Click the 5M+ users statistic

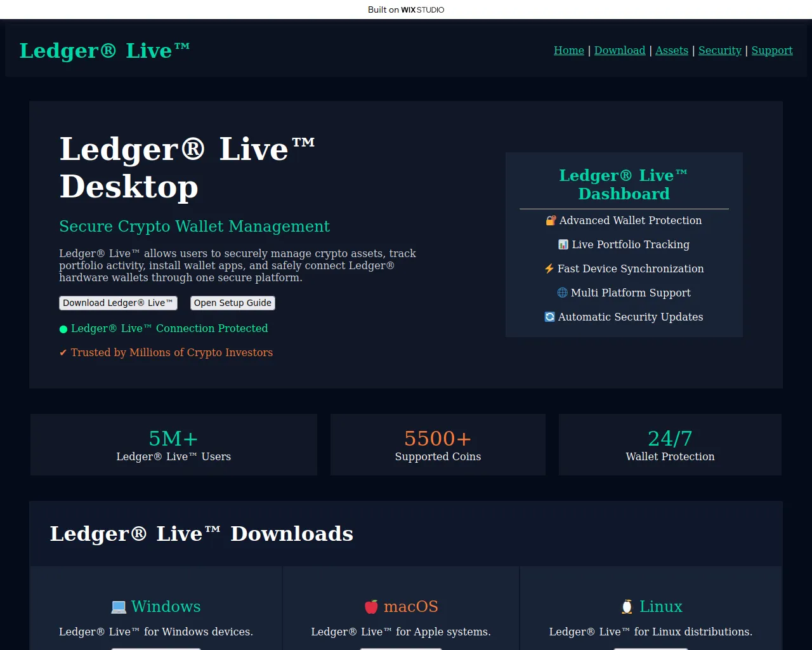tap(174, 445)
